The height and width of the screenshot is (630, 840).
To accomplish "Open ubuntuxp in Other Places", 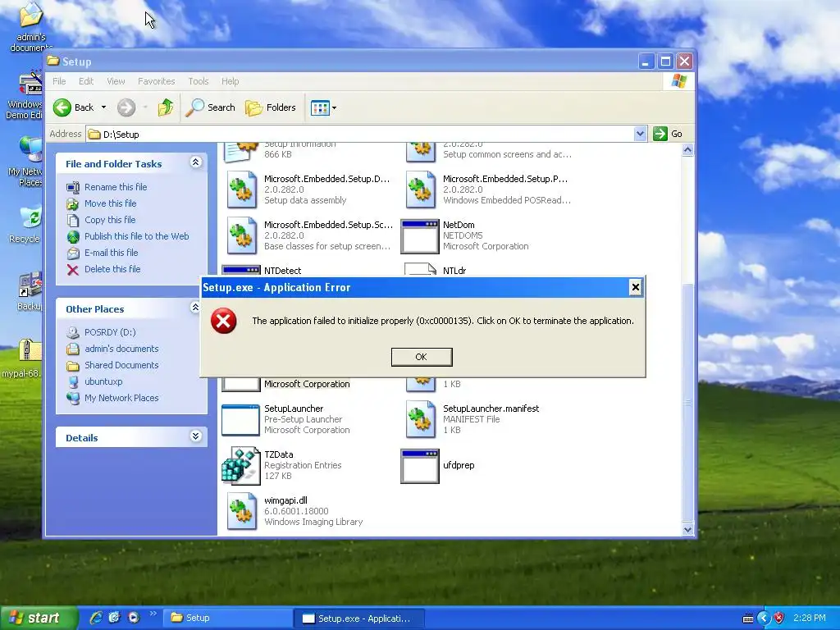I will [x=103, y=381].
